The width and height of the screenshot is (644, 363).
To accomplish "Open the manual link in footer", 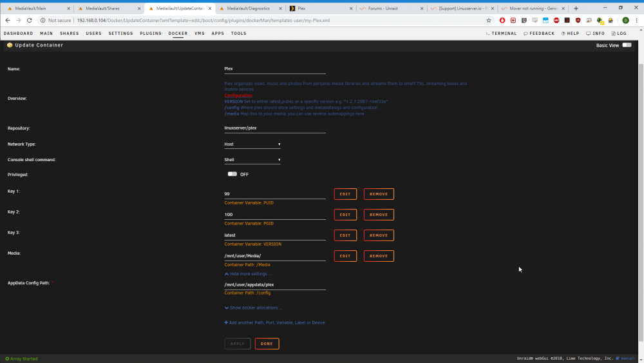I will [625, 358].
